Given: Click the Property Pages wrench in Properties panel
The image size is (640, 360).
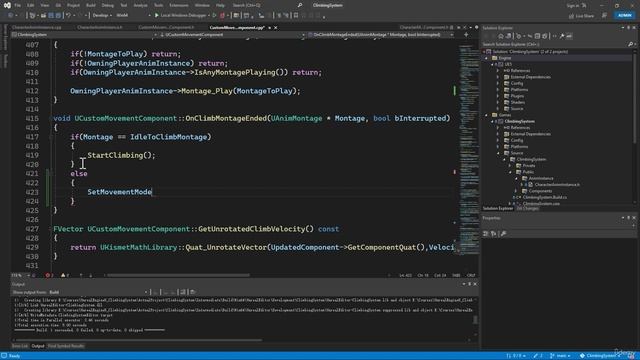Looking at the screenshot, I should click(503, 233).
